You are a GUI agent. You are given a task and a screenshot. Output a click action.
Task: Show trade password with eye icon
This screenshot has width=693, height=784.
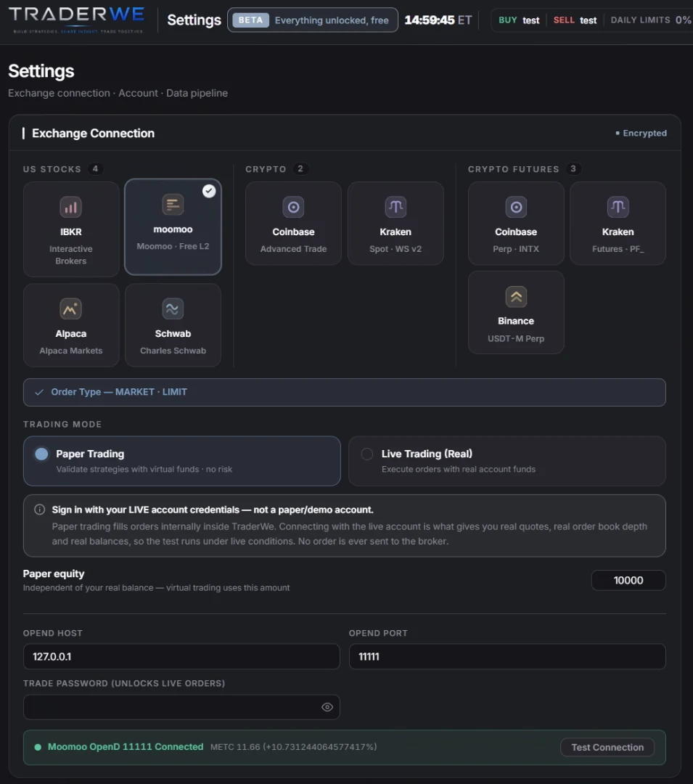pos(327,707)
